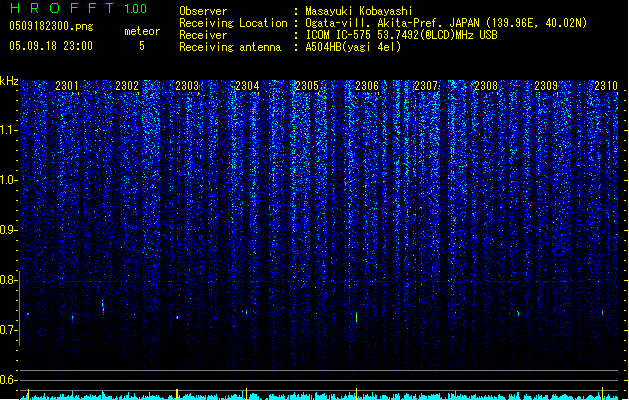Viewport: 629px width, 400px height.
Task: Click antenna value A504HB(yagi 4el)
Action: pyautogui.click(x=353, y=47)
